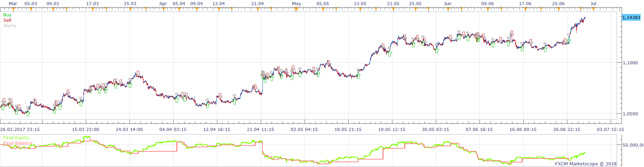644x167 pixels.
Task: Toggle the greyed Alerts legend entry
Action: tap(10, 26)
